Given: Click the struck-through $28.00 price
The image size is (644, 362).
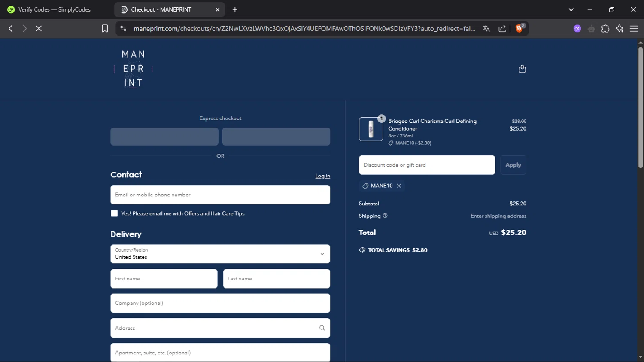Looking at the screenshot, I should click(x=519, y=121).
